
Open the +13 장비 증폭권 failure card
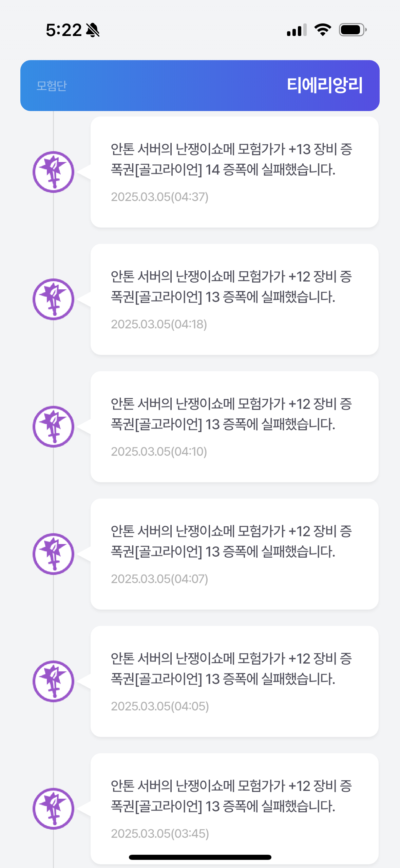[234, 172]
